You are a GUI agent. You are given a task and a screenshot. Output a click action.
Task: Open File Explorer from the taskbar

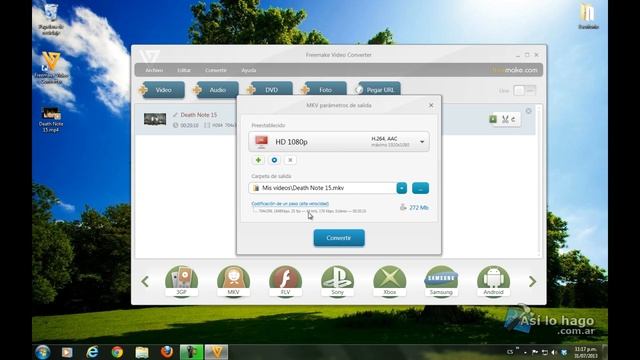(142, 352)
